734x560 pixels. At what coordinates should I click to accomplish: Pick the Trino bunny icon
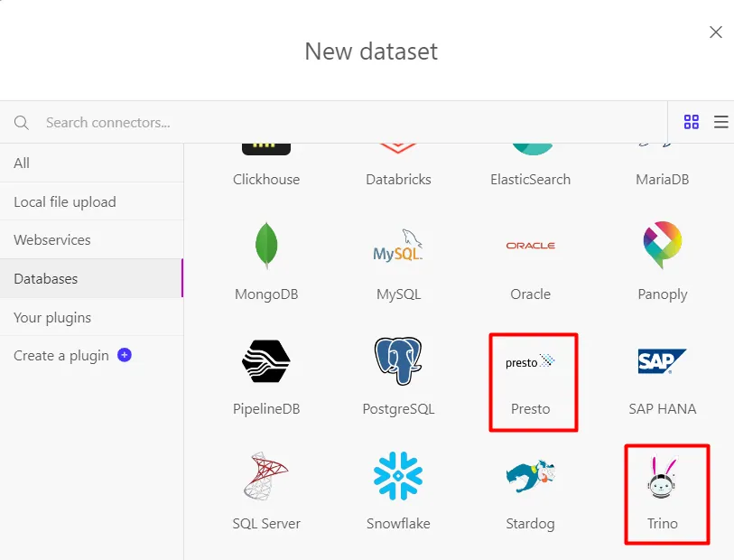coord(663,478)
